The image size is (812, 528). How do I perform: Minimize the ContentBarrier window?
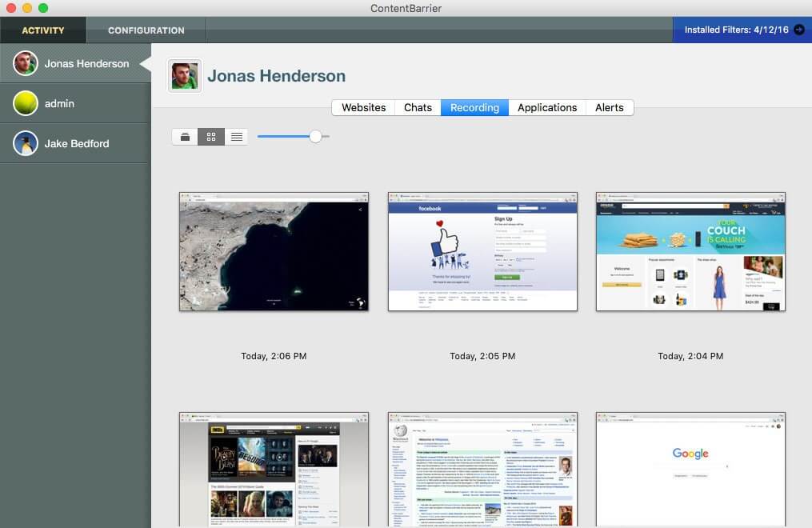pyautogui.click(x=27, y=8)
